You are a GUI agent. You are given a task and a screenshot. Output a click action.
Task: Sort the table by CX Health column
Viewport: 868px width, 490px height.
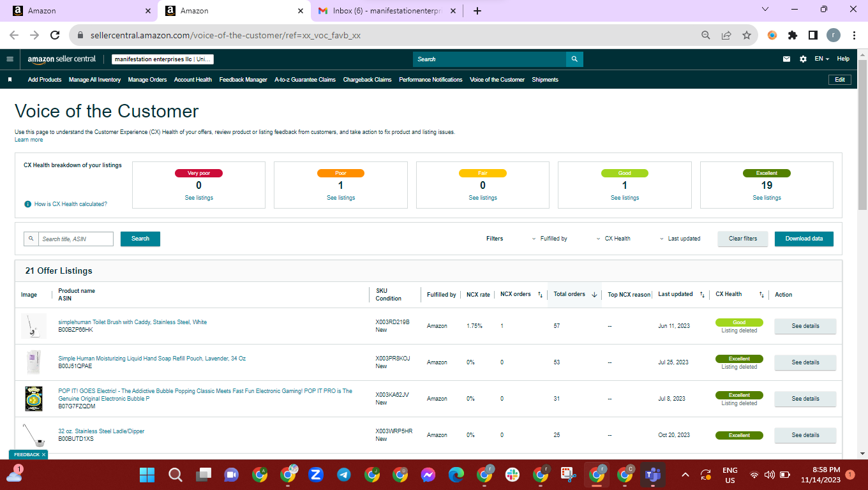(761, 295)
